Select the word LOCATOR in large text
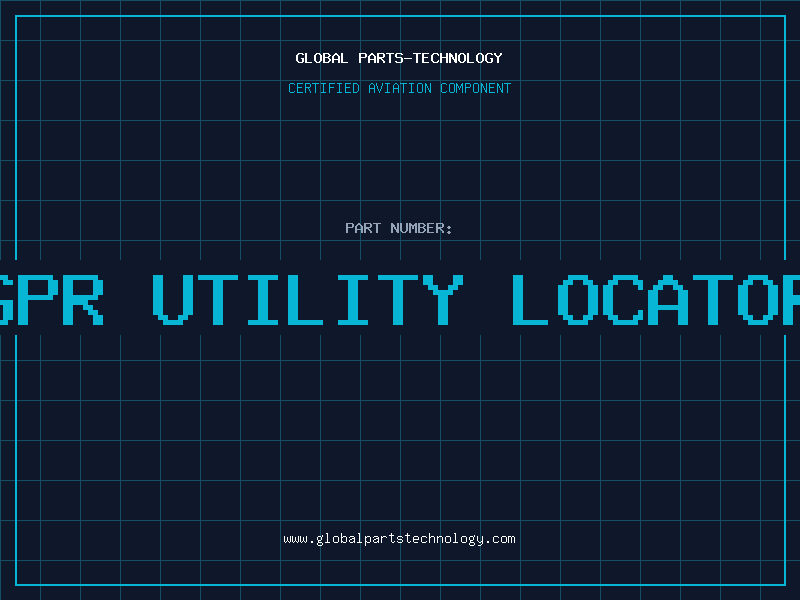This screenshot has width=800, height=600. click(x=655, y=299)
